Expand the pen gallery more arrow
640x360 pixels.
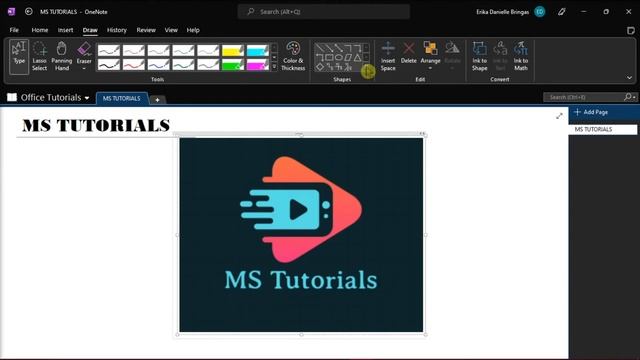click(x=274, y=66)
